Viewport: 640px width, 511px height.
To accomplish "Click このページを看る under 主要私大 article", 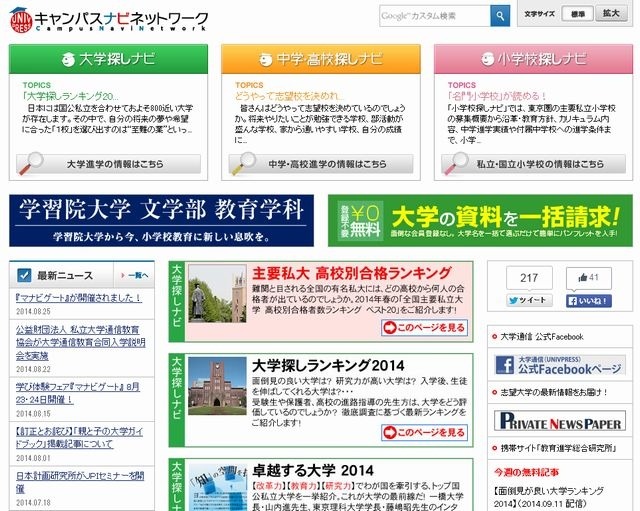I will 424,328.
